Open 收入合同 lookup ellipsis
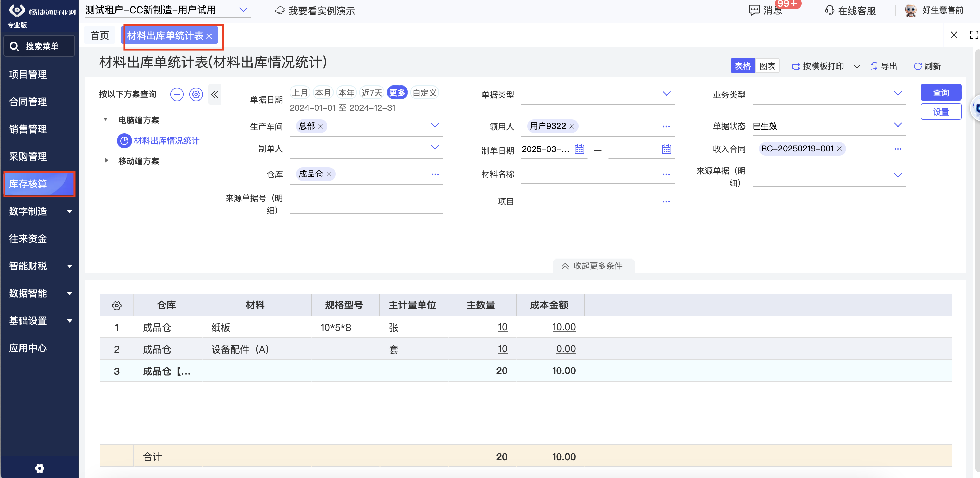This screenshot has width=980, height=478. (898, 149)
